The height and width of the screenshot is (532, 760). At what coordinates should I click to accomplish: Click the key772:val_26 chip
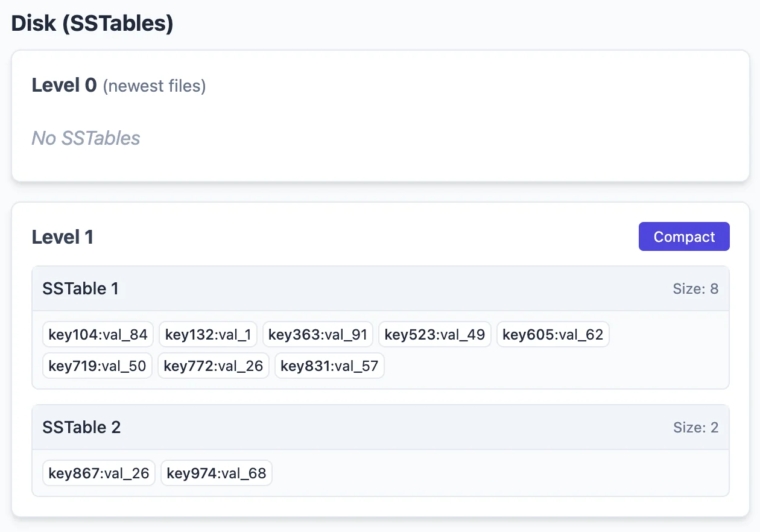pyautogui.click(x=214, y=366)
